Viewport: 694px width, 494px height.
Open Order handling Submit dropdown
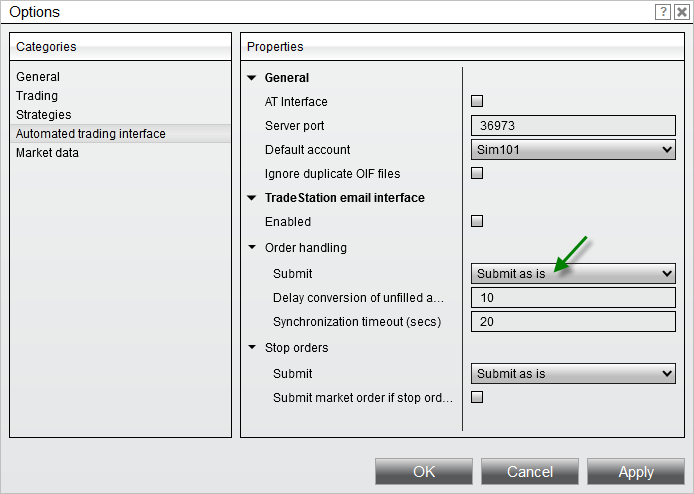click(x=573, y=273)
